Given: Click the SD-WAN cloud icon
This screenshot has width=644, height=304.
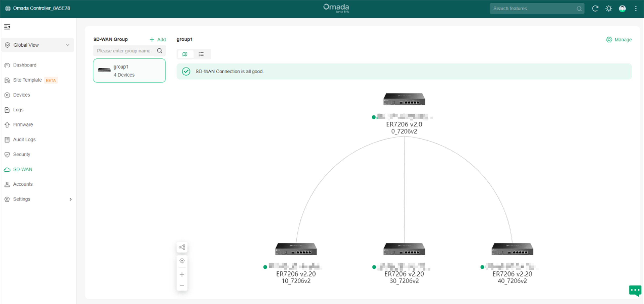Looking at the screenshot, I should pyautogui.click(x=7, y=170).
